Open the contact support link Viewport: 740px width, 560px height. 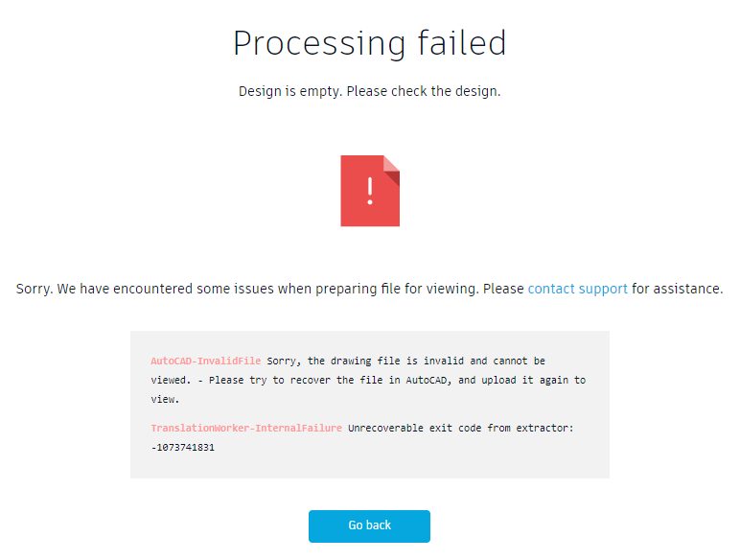[577, 289]
